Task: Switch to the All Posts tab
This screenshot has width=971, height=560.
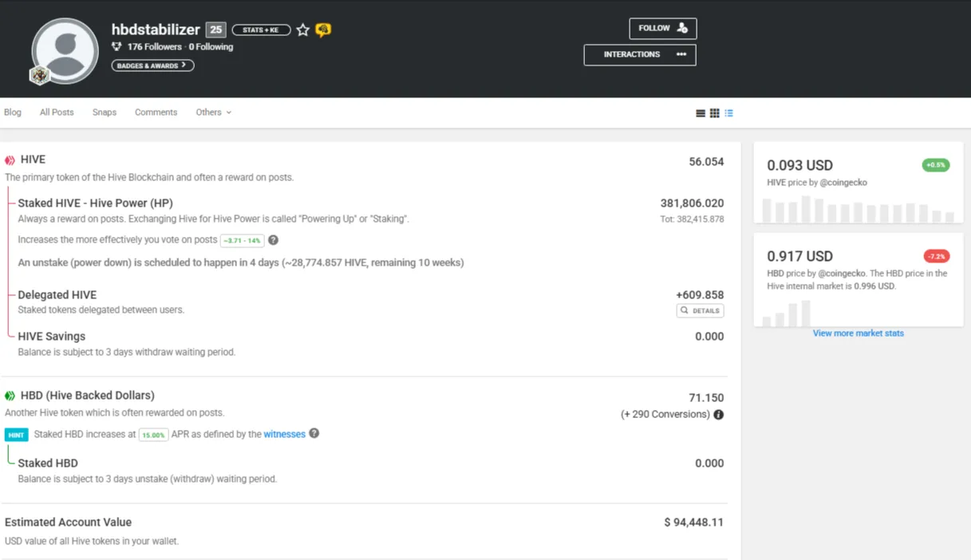Action: point(57,112)
